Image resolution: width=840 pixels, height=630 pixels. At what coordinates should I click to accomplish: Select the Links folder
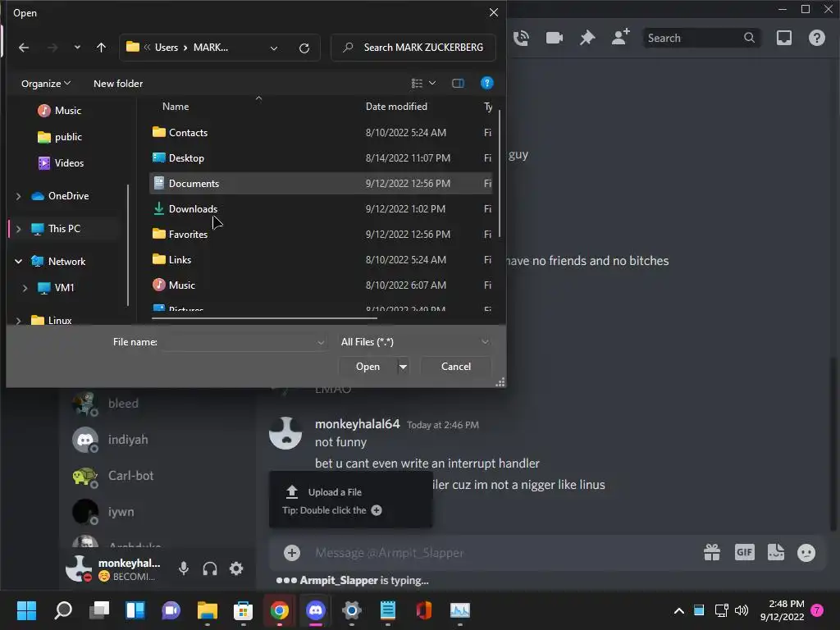pyautogui.click(x=321, y=260)
